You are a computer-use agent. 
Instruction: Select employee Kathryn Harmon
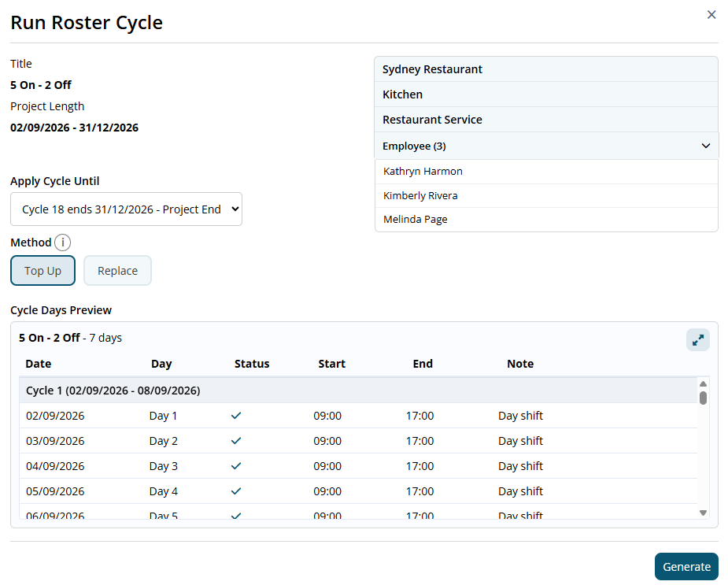point(546,172)
